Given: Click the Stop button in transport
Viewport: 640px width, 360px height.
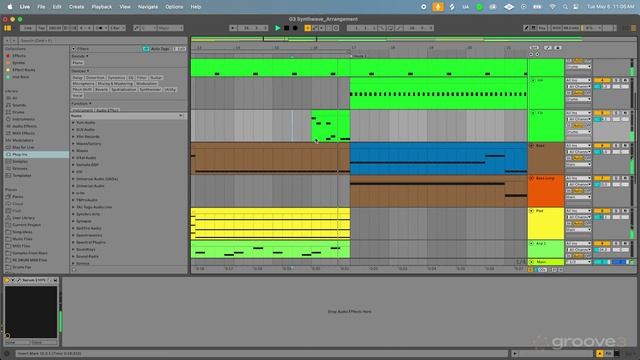Looking at the screenshot, I should pos(287,28).
